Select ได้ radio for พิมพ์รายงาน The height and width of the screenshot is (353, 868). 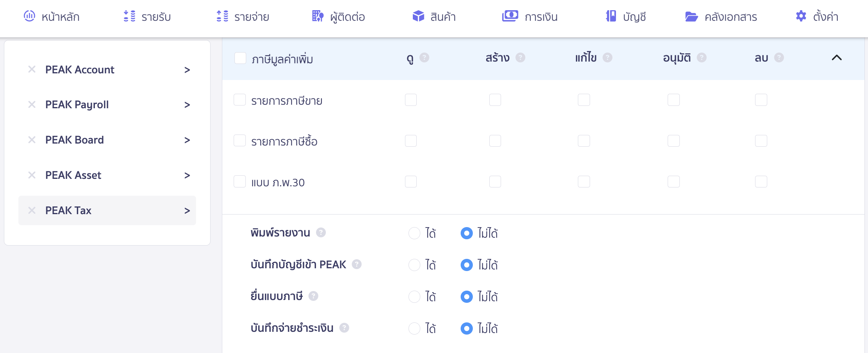coord(414,233)
